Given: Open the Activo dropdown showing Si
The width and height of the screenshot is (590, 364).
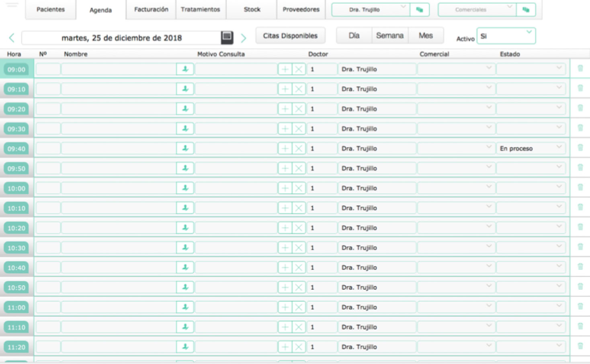Looking at the screenshot, I should [x=506, y=36].
